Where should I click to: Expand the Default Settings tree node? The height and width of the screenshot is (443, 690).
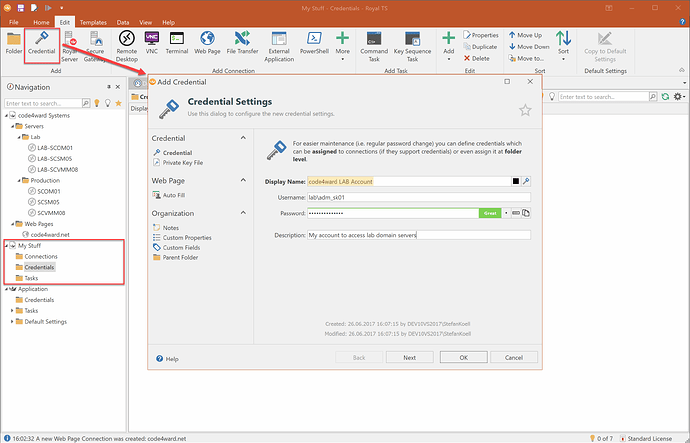tap(12, 322)
